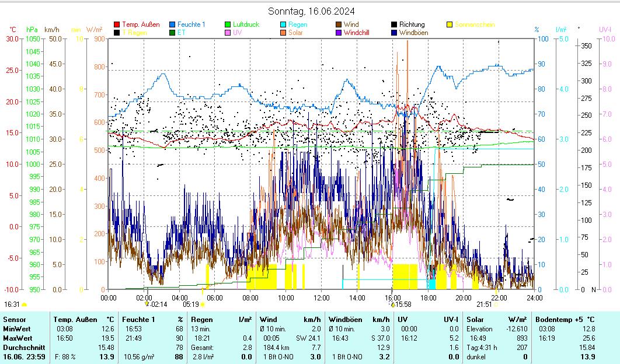Click the hPa pressure axis label
The height and width of the screenshot is (364, 620).
[x=32, y=29]
